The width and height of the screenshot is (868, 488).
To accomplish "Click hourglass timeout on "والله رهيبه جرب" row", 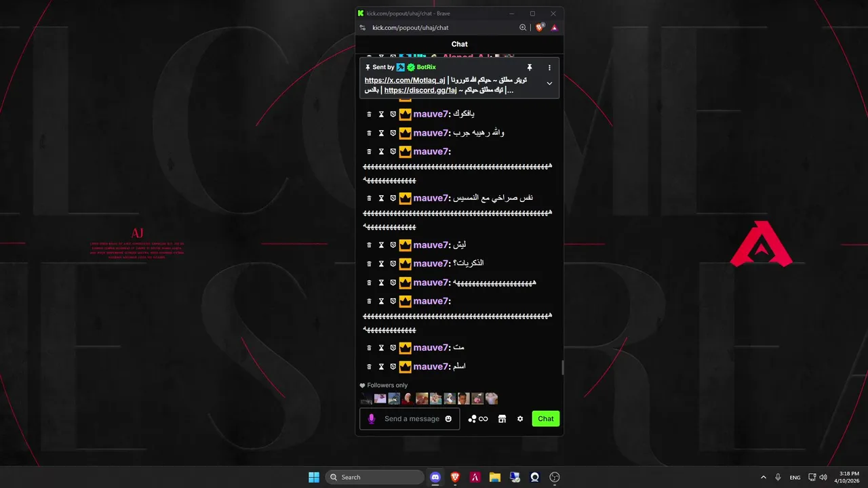I will [381, 133].
